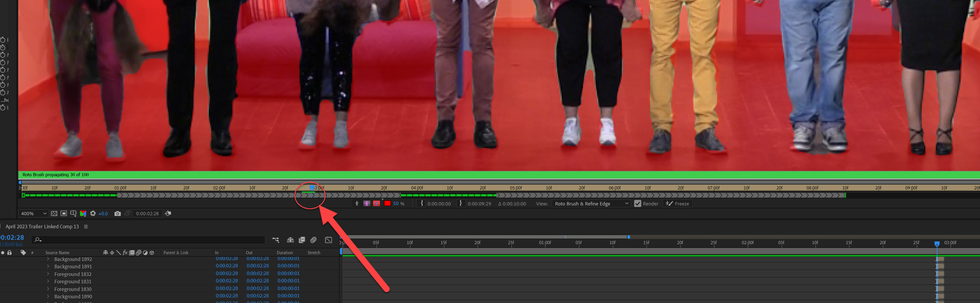Viewport: 980px width, 303px height.
Task: Toggle the Transparency Grid icon
Action: click(54, 214)
